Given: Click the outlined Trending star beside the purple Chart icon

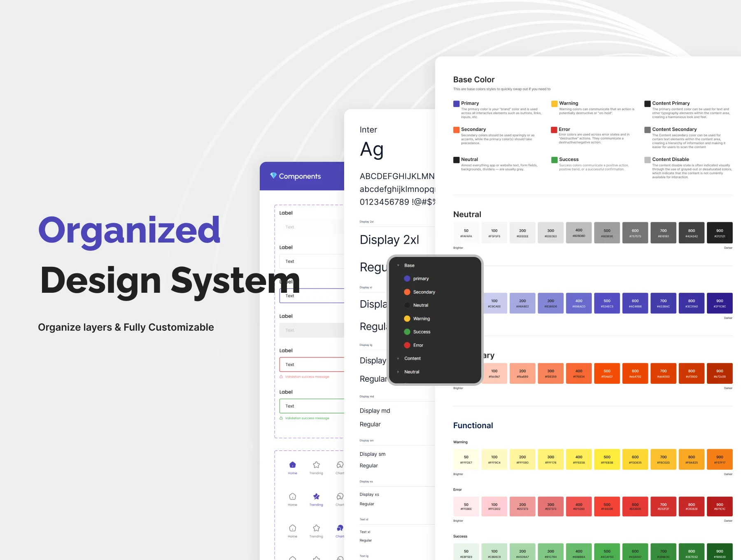Looking at the screenshot, I should 316,528.
